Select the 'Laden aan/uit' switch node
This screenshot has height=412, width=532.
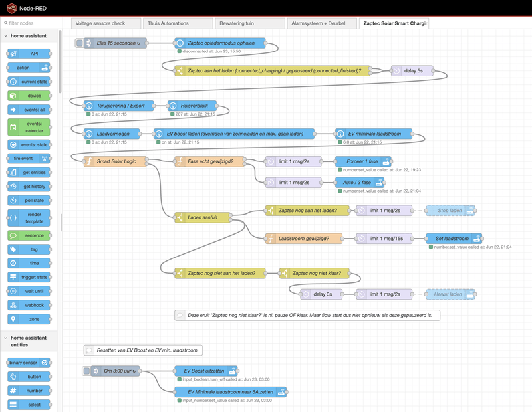[x=203, y=217]
